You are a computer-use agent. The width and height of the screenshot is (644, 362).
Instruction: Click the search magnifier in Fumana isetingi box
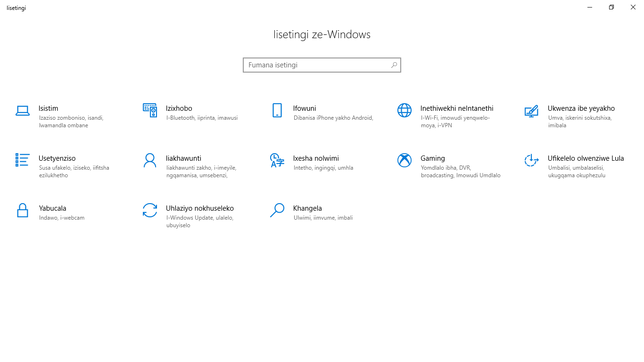pyautogui.click(x=394, y=65)
